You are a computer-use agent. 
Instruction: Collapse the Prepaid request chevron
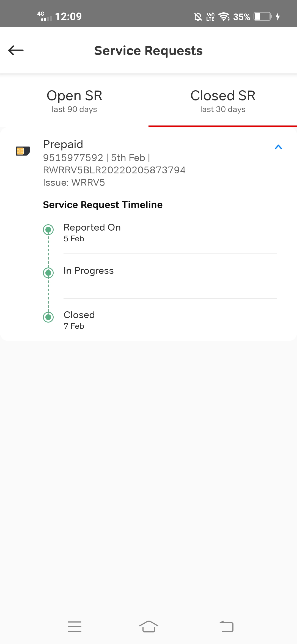coord(278,147)
